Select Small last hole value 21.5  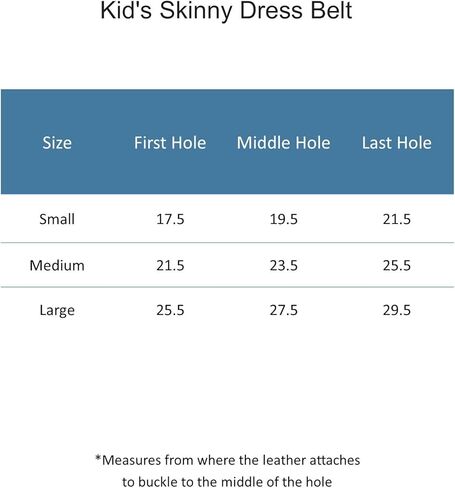(x=397, y=219)
